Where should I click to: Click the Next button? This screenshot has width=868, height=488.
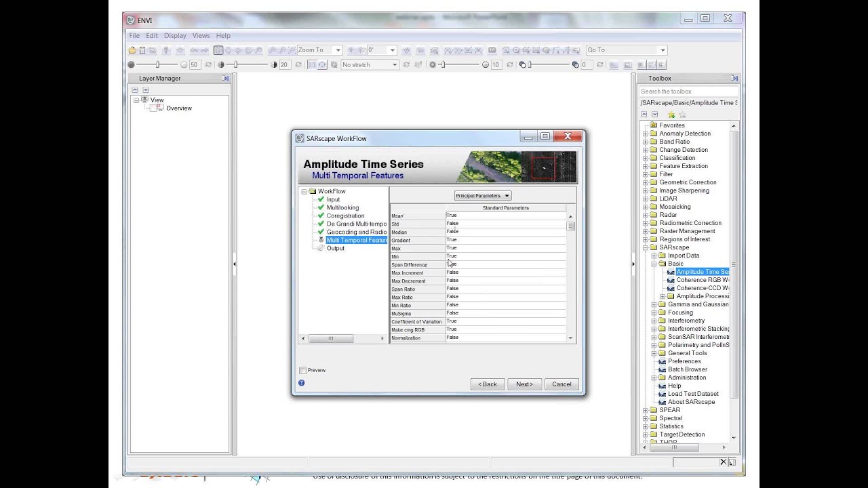coord(525,384)
